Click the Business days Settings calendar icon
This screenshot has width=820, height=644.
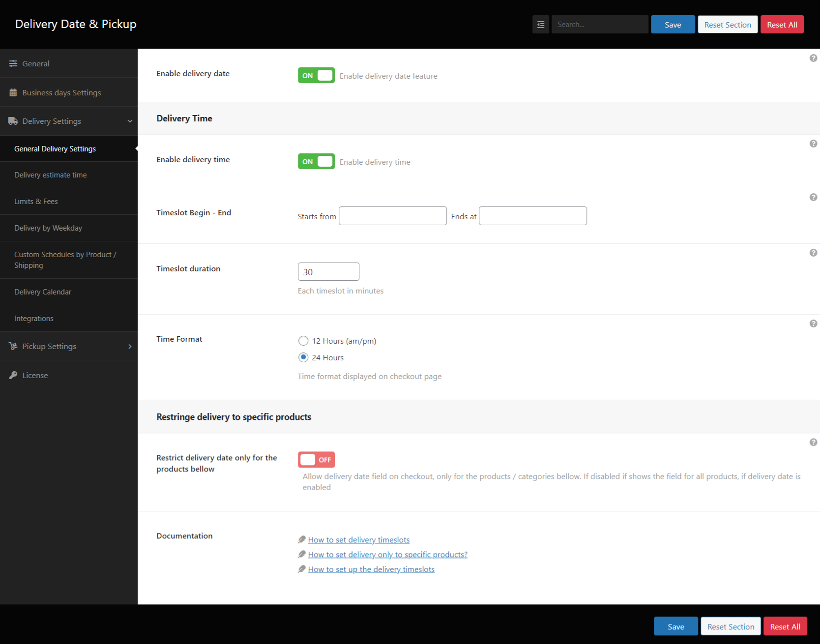click(x=13, y=92)
